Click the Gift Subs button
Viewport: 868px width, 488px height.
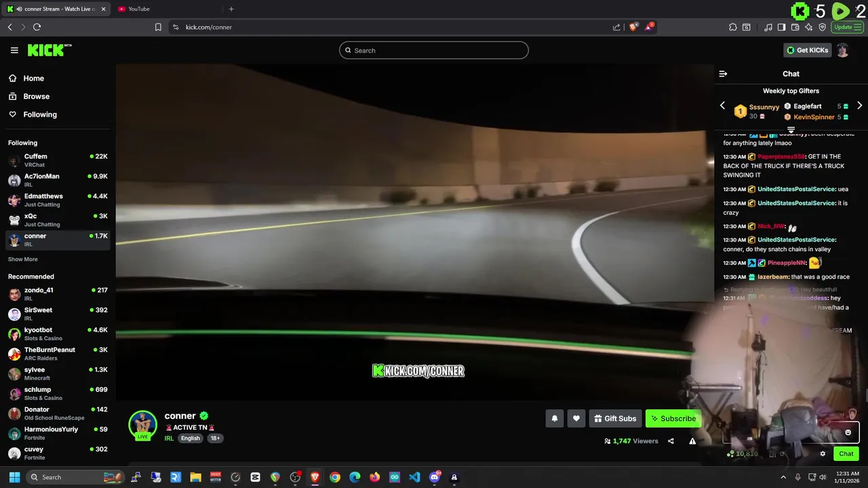615,419
